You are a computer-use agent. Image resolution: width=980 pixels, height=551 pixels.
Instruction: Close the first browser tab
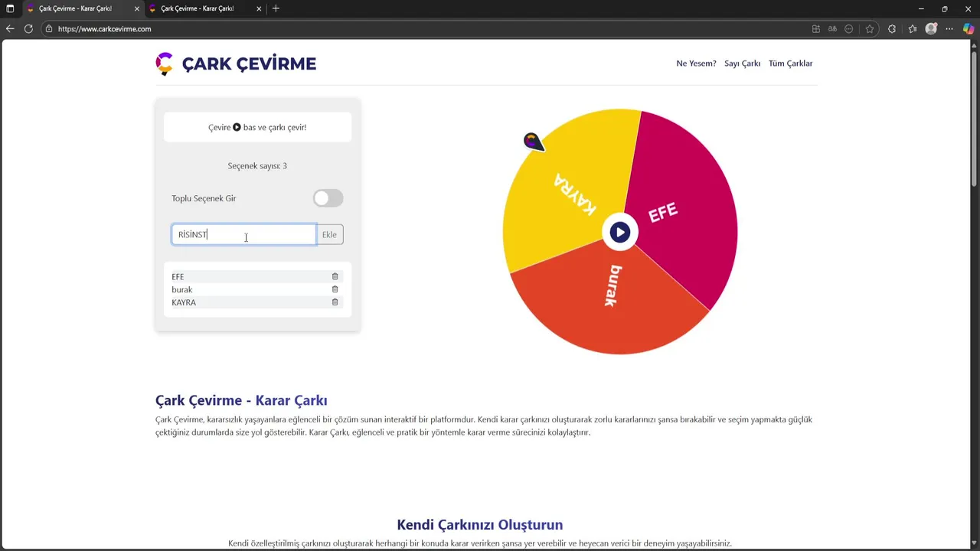pos(137,8)
